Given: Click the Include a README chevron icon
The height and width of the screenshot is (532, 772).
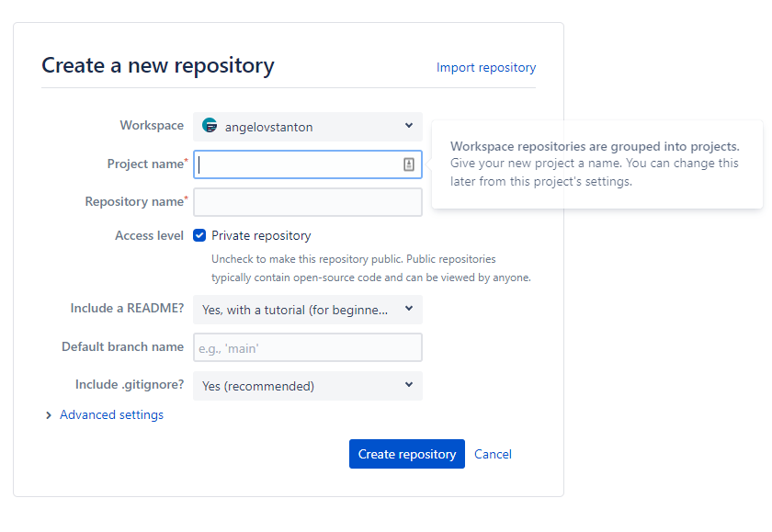Looking at the screenshot, I should [408, 310].
